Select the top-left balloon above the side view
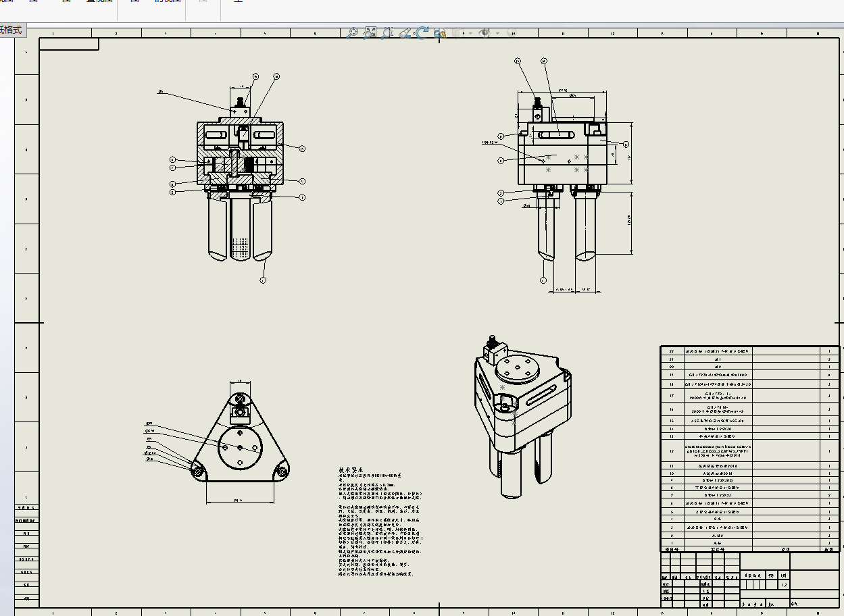844x616 pixels. (518, 61)
